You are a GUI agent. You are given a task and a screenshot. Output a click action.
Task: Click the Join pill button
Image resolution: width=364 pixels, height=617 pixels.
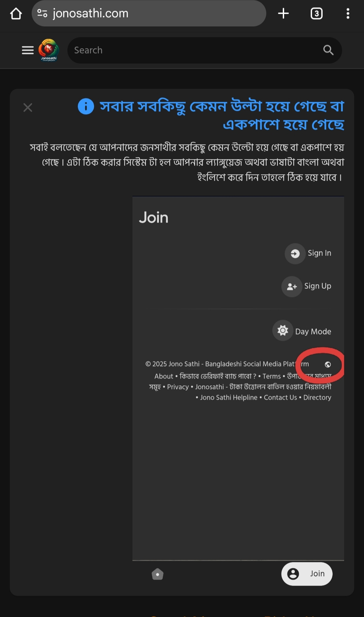[307, 574]
